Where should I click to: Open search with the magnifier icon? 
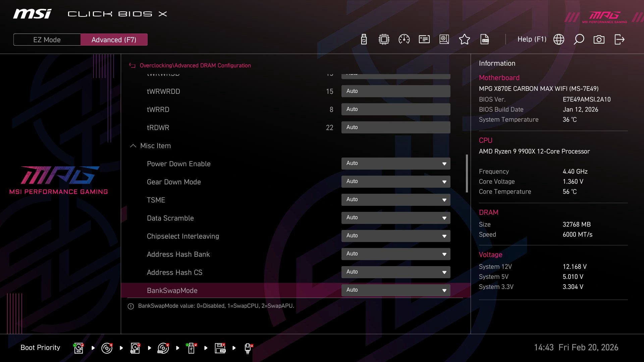pyautogui.click(x=579, y=39)
